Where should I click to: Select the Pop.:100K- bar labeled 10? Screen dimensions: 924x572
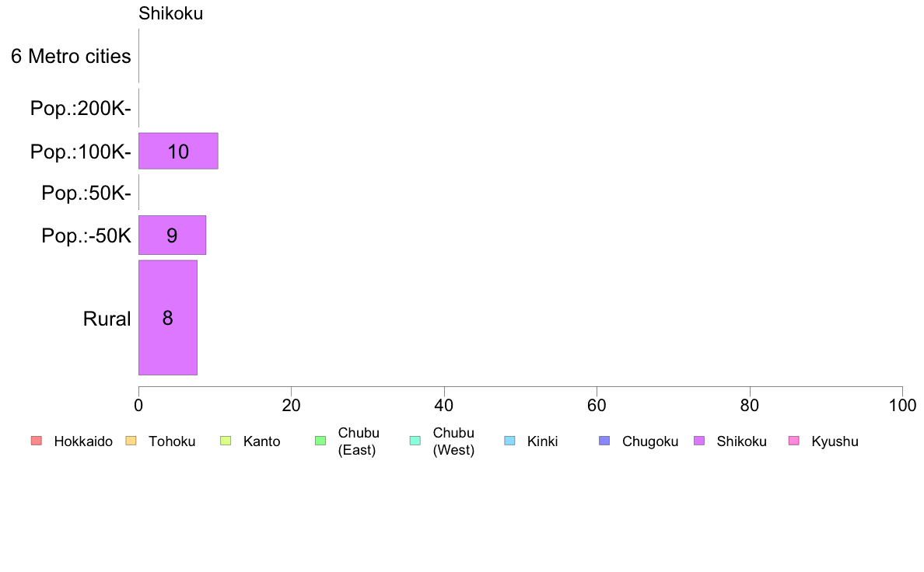tap(178, 151)
